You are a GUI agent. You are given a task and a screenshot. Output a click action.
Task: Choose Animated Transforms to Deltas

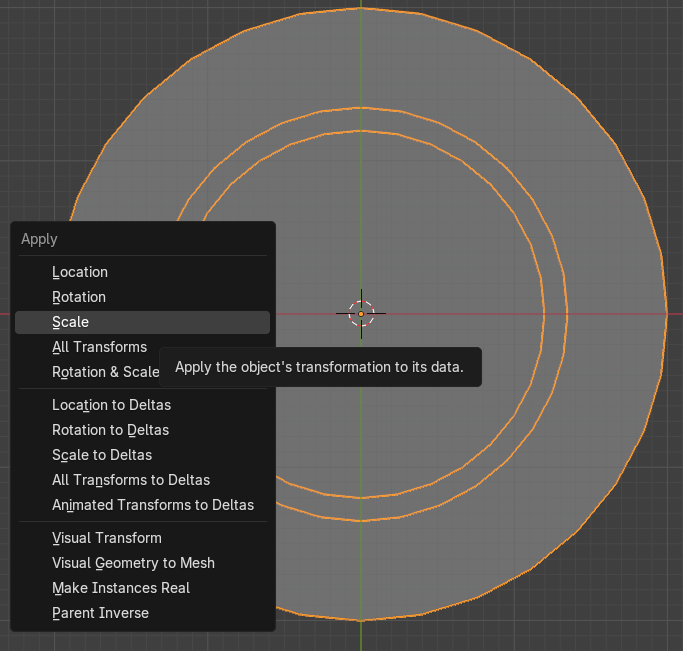(153, 505)
